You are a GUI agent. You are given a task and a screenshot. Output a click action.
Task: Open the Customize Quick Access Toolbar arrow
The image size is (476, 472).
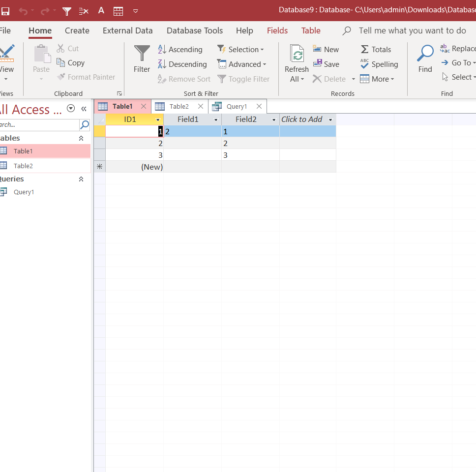coord(135,11)
